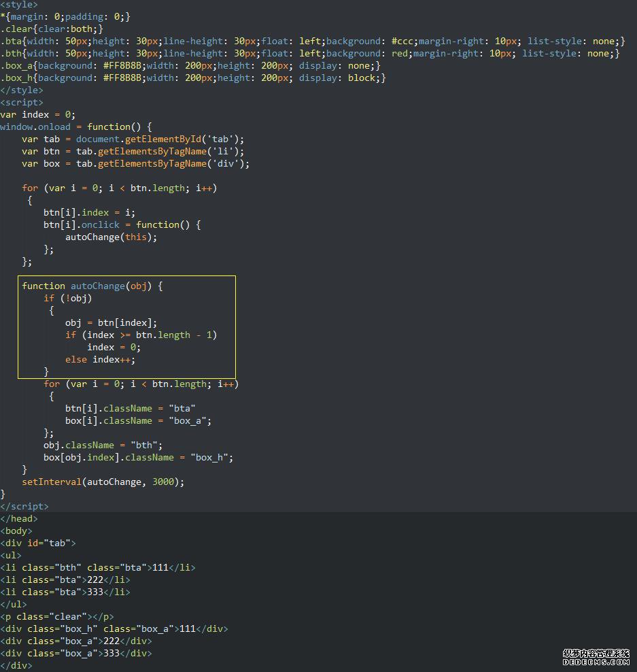Screen dimensions: 637x672
Task: Click the '<p class="clear"></p>' line
Action: (x=57, y=617)
